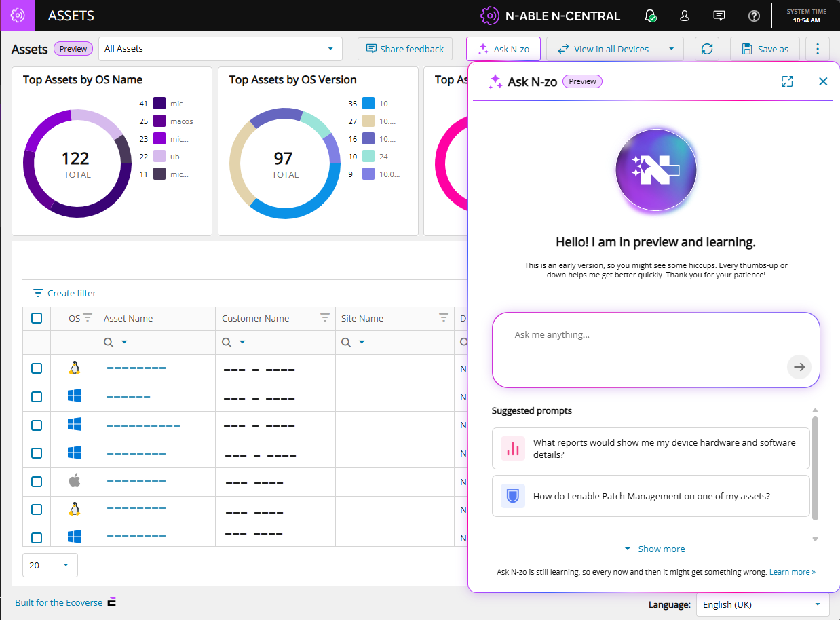Screen dimensions: 840x620
Task: Open the chat messages icon
Action: tap(719, 16)
